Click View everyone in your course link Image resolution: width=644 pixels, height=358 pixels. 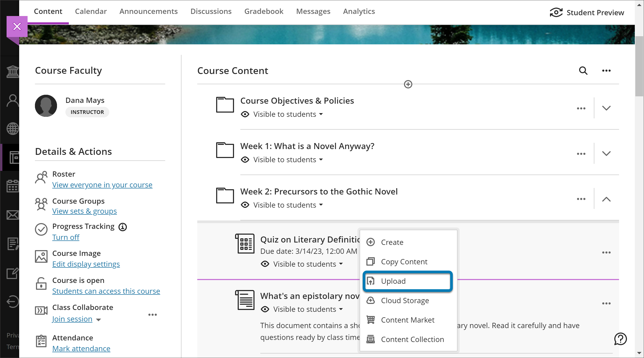[x=102, y=185]
